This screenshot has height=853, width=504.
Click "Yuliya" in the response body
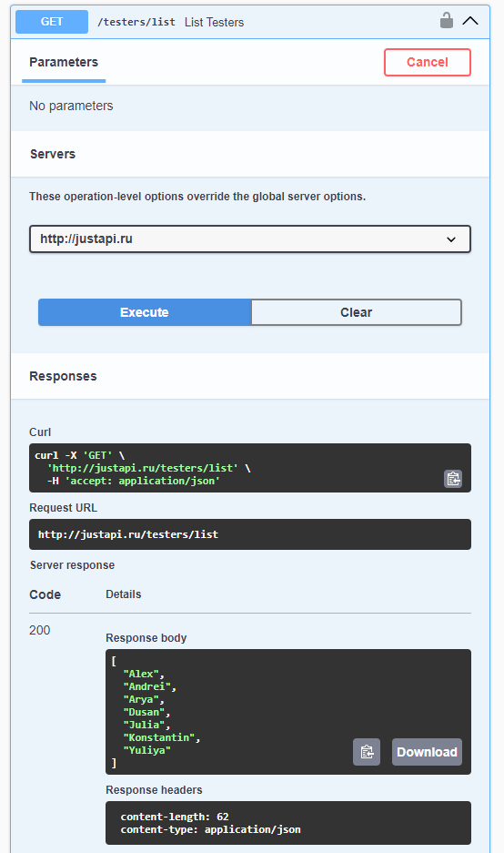[x=146, y=750]
